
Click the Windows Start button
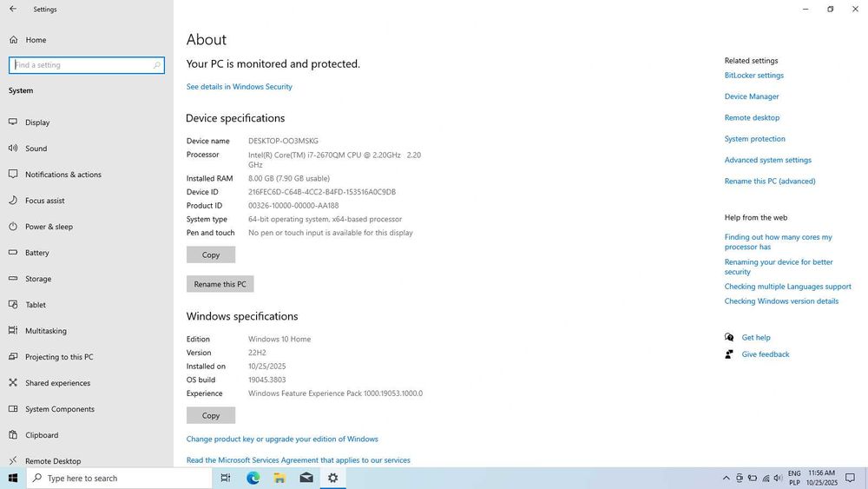(x=13, y=478)
